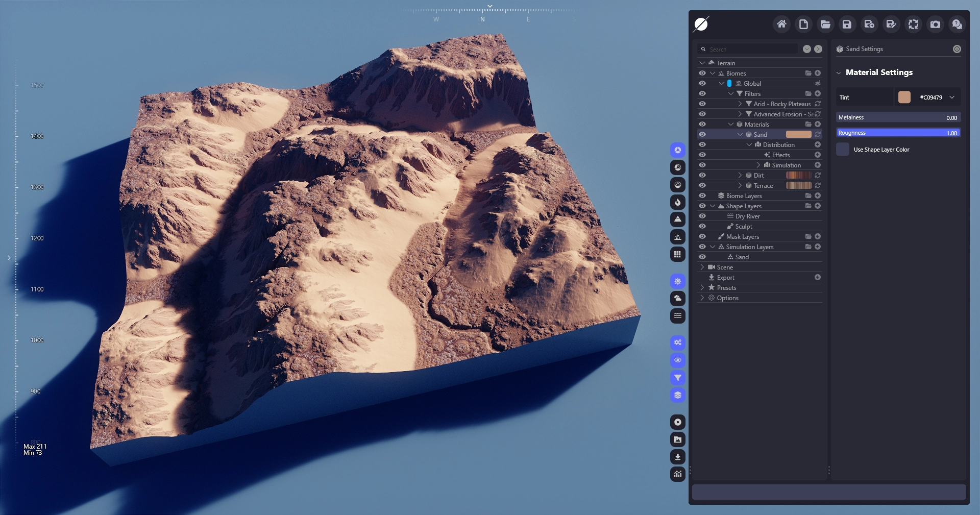Create a new file from the toolbar
This screenshot has width=980, height=515.
pos(803,24)
